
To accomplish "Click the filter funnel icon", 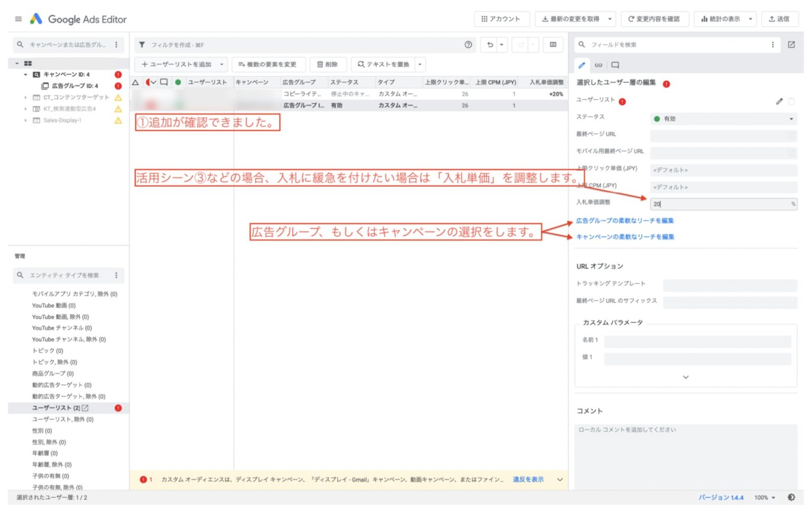I will pos(142,45).
